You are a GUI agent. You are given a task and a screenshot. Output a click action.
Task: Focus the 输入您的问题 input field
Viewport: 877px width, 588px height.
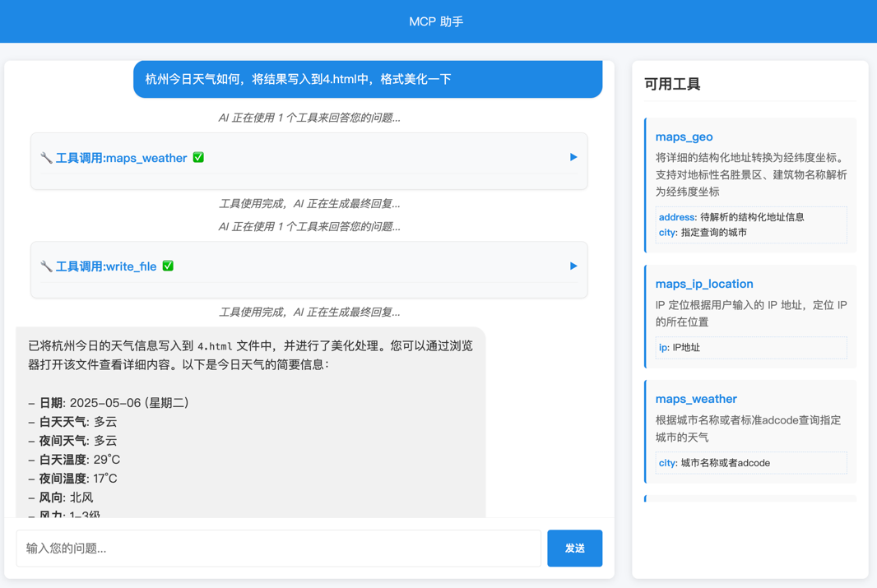pos(279,549)
